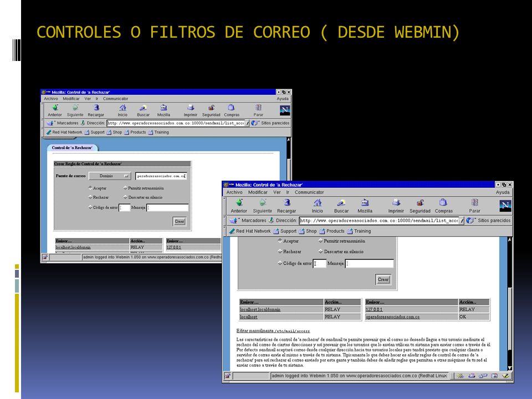This screenshot has height=399, width=532.
Task: Click domain text field in back window
Action: [161, 176]
